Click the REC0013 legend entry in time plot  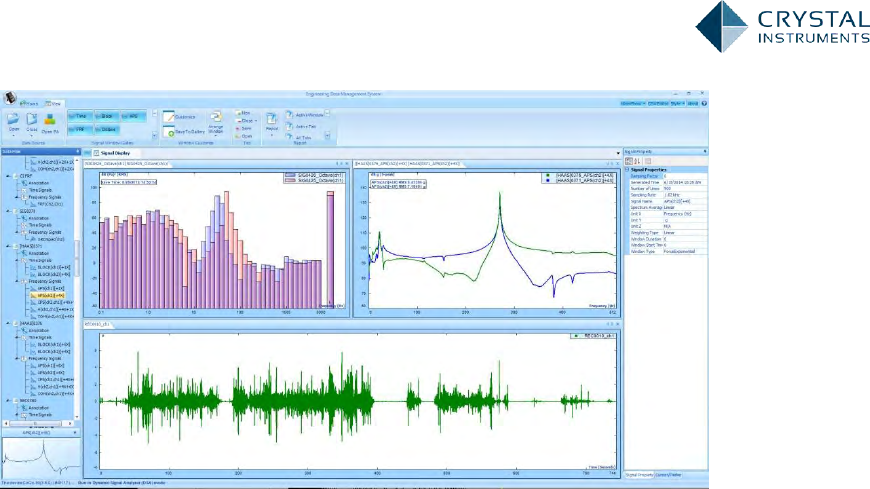click(594, 336)
